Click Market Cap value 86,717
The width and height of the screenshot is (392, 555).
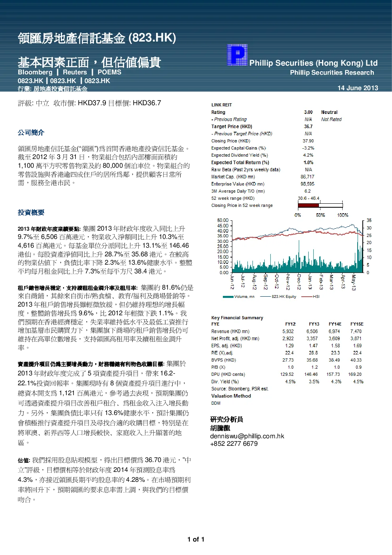pyautogui.click(x=307, y=177)
